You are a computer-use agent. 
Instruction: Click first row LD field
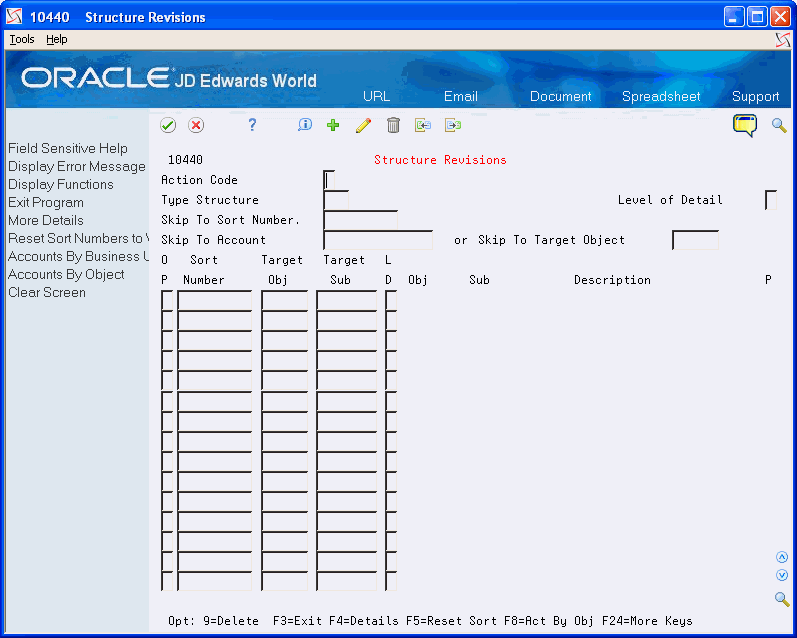[x=390, y=300]
